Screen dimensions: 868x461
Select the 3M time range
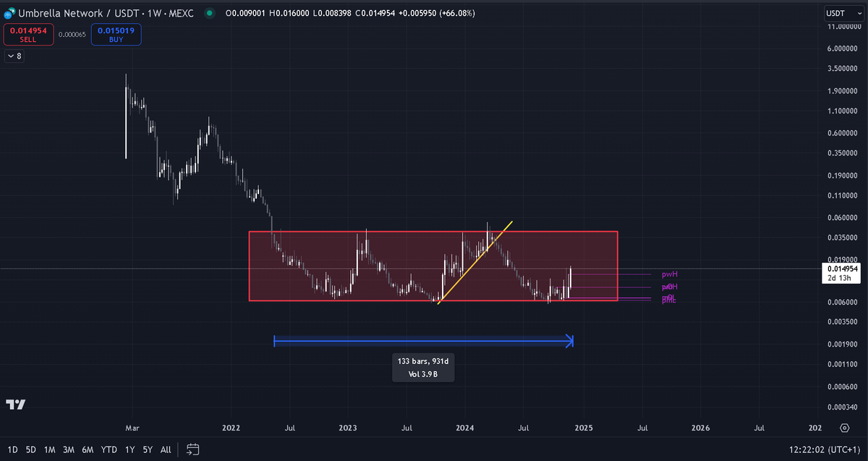[x=69, y=449]
